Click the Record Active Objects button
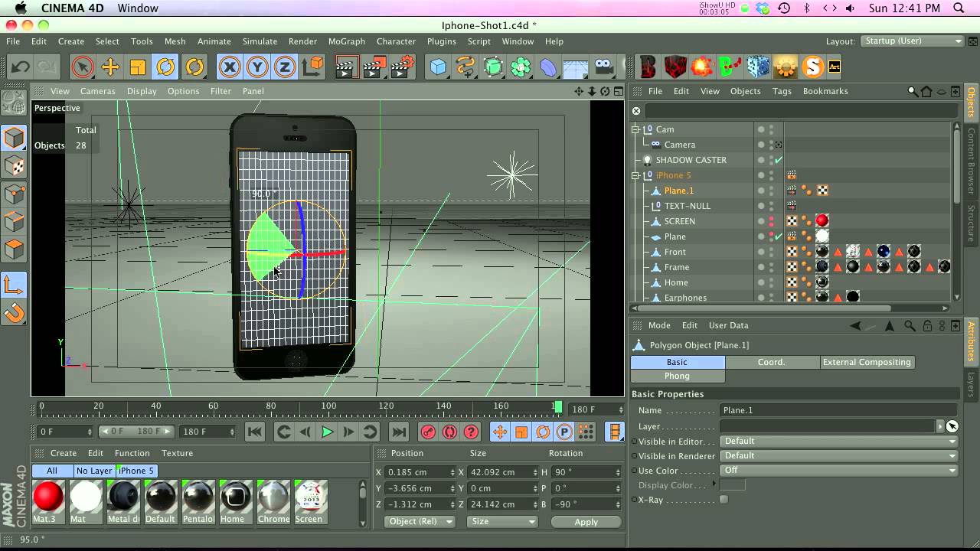Viewport: 980px width, 551px height. (x=428, y=432)
